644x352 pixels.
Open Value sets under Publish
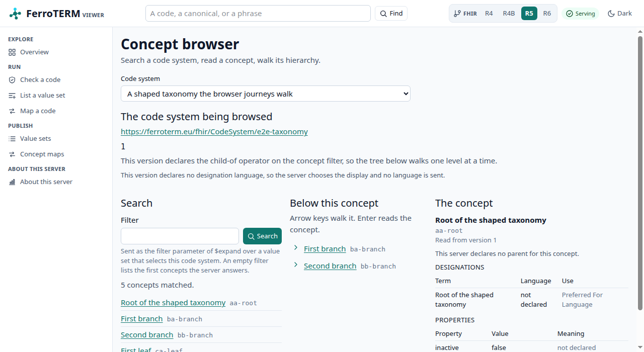56,139
